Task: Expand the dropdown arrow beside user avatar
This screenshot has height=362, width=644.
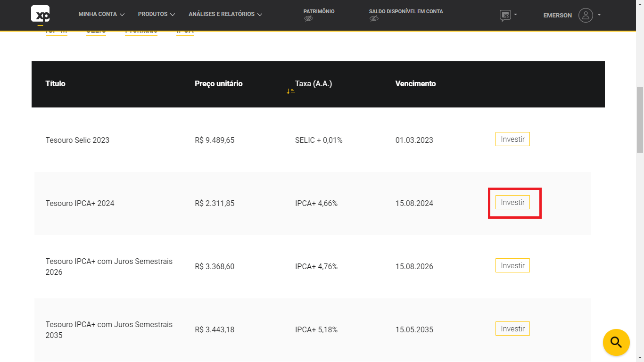Action: [x=599, y=15]
